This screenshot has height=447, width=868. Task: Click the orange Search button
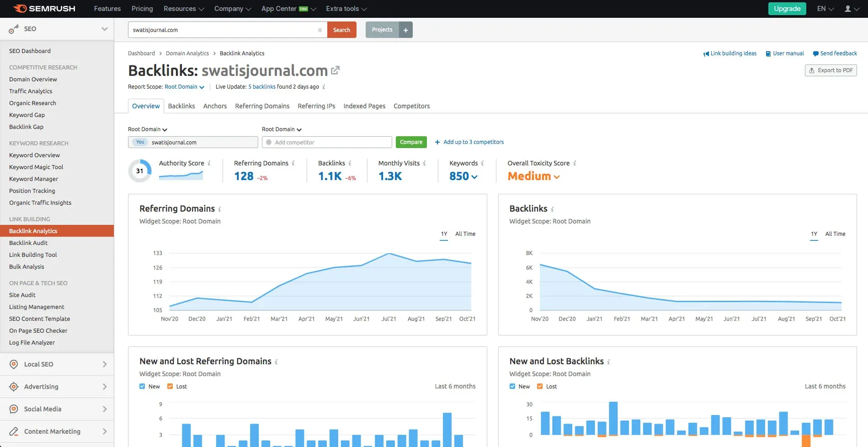click(x=341, y=30)
